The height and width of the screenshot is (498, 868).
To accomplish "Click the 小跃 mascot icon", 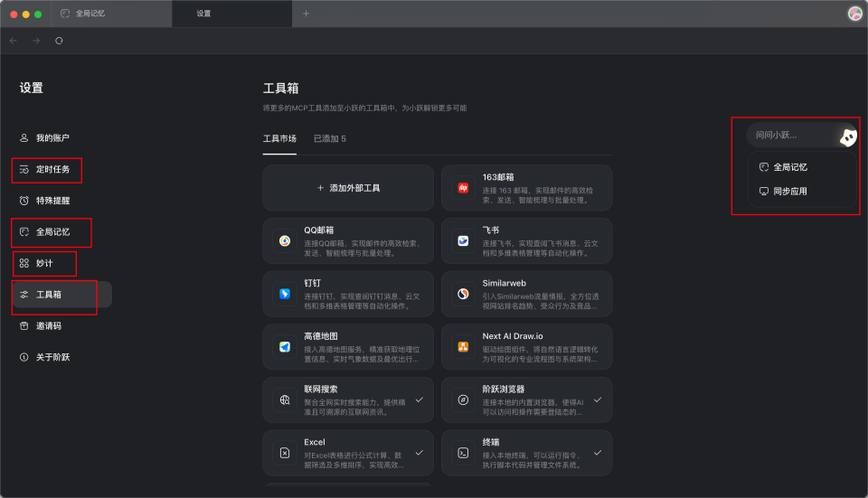I will (x=848, y=137).
